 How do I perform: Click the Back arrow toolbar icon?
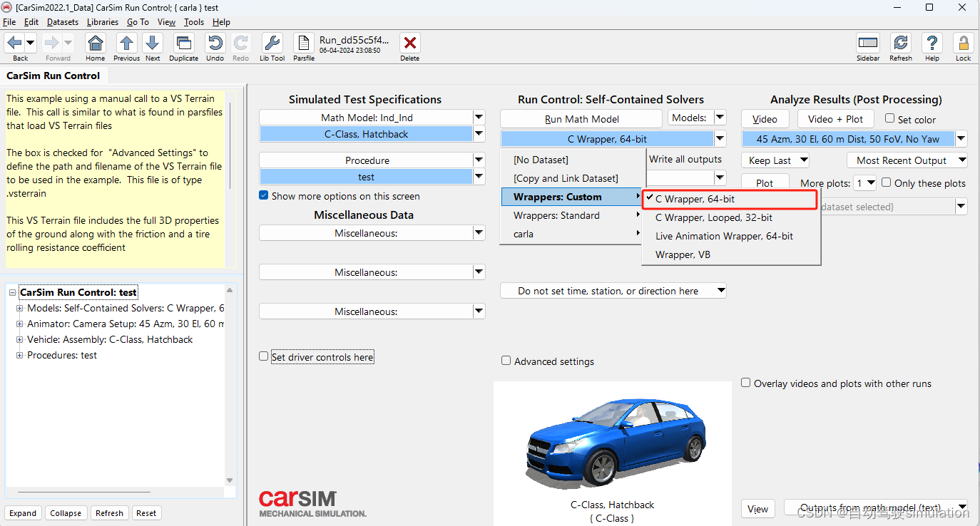(14, 43)
